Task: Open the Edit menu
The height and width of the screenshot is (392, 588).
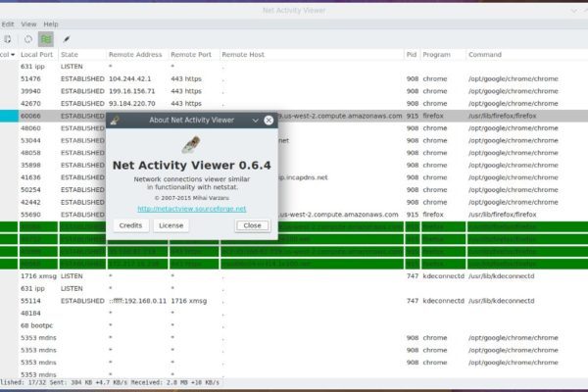Action: click(8, 24)
